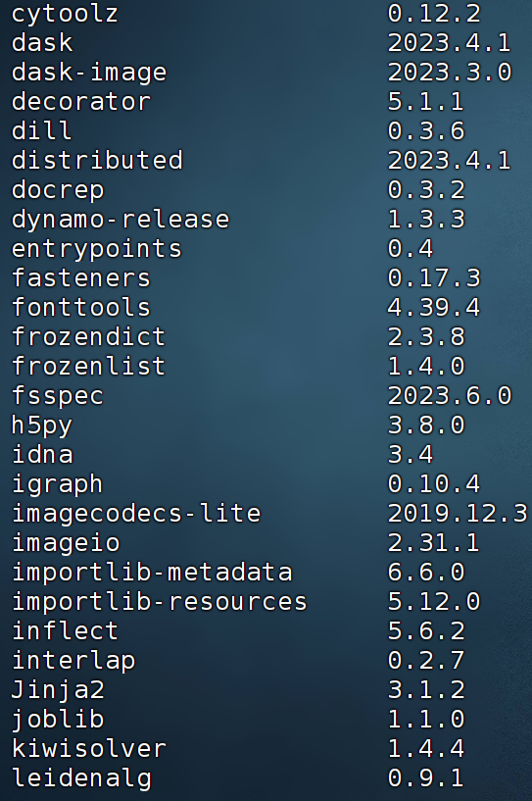Click version 0.3.2 of docrep
This screenshot has width=532, height=801.
tap(426, 189)
